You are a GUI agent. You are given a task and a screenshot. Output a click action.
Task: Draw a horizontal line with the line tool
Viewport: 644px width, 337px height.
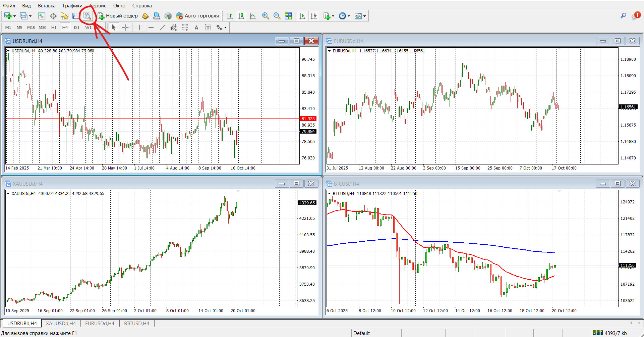(x=151, y=28)
